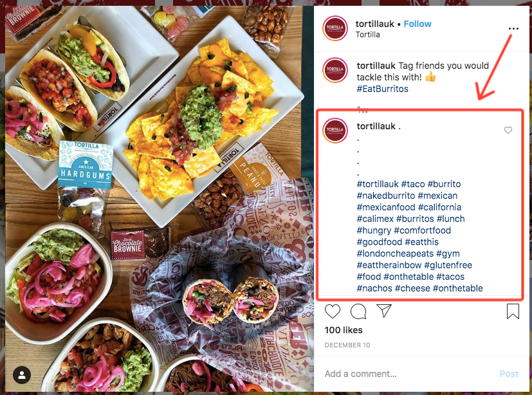Open the #nakedburrito hashtag

point(386,196)
